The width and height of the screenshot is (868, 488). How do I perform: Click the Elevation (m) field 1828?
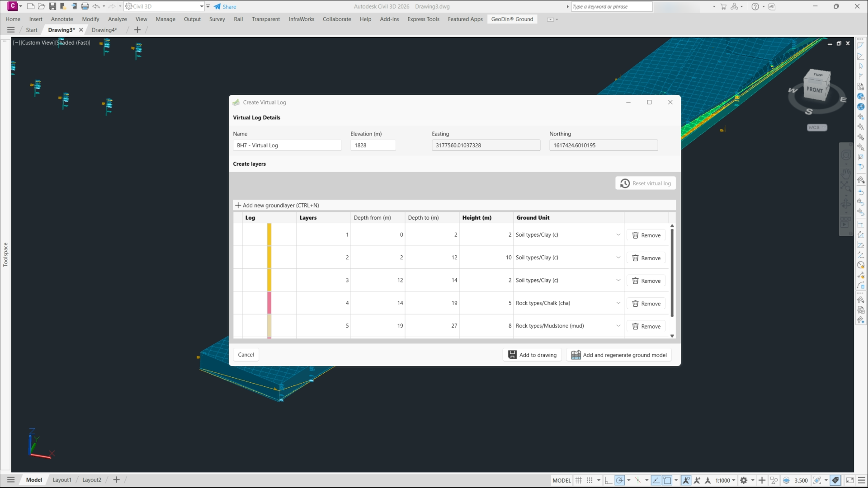373,145
